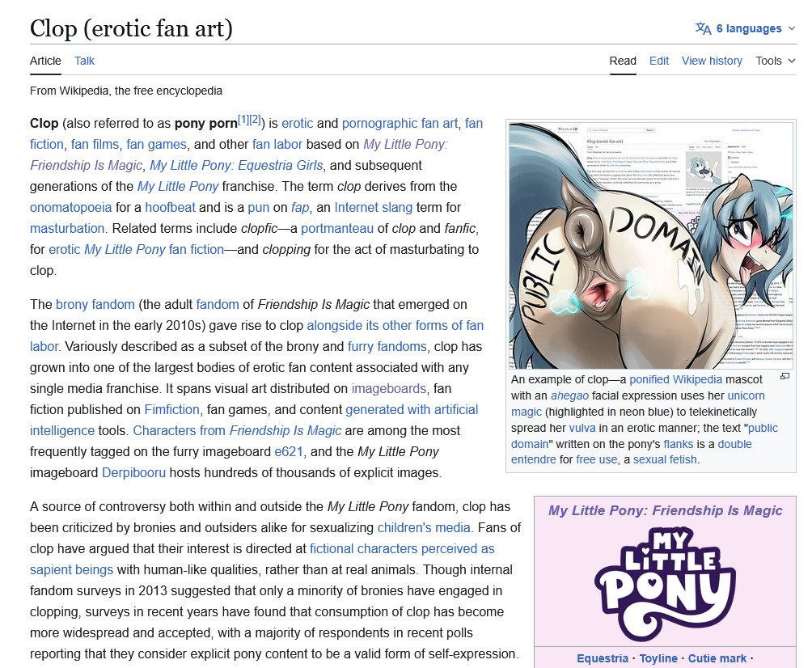812x668 pixels.
Task: Open 'Characters from Friendship Is Magic' link
Action: click(237, 430)
